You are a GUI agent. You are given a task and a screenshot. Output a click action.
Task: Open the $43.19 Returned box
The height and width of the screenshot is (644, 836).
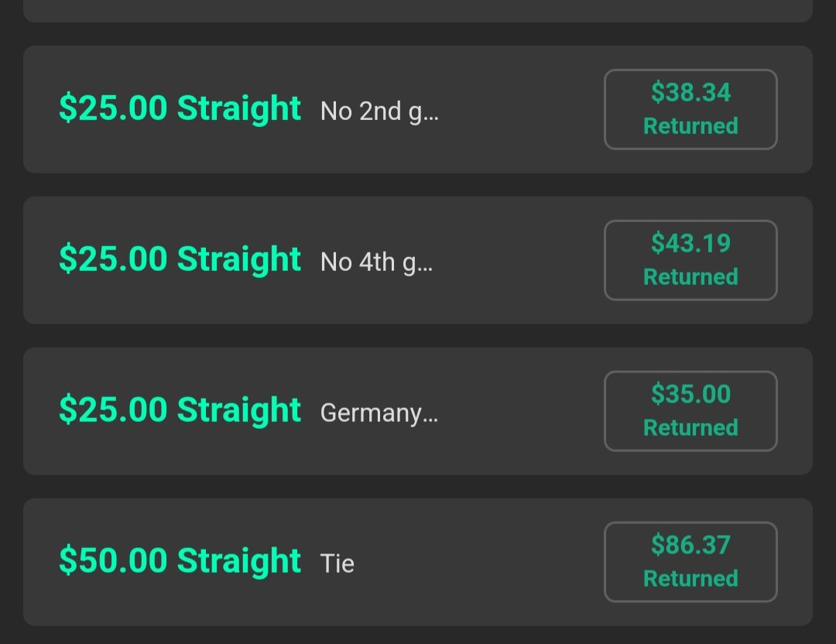(x=690, y=260)
